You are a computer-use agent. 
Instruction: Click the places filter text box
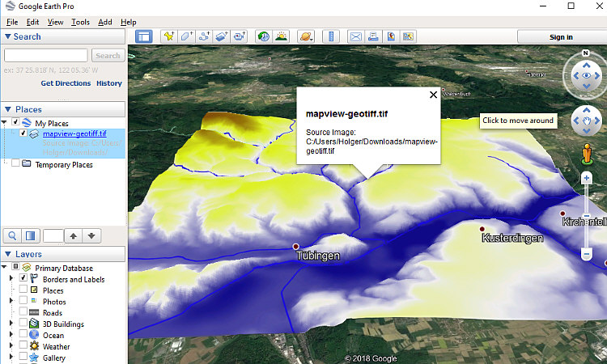click(53, 235)
